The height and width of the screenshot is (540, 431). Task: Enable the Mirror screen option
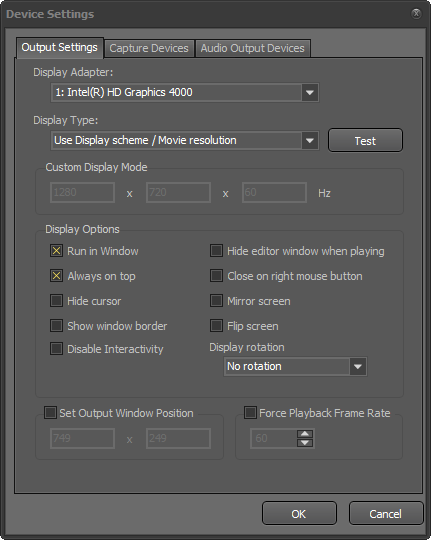216,301
